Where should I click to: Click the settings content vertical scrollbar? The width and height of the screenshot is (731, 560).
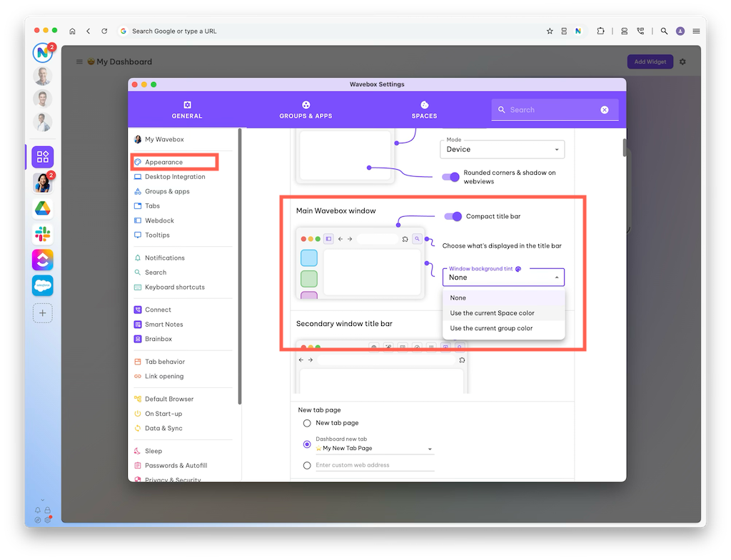[x=624, y=148]
